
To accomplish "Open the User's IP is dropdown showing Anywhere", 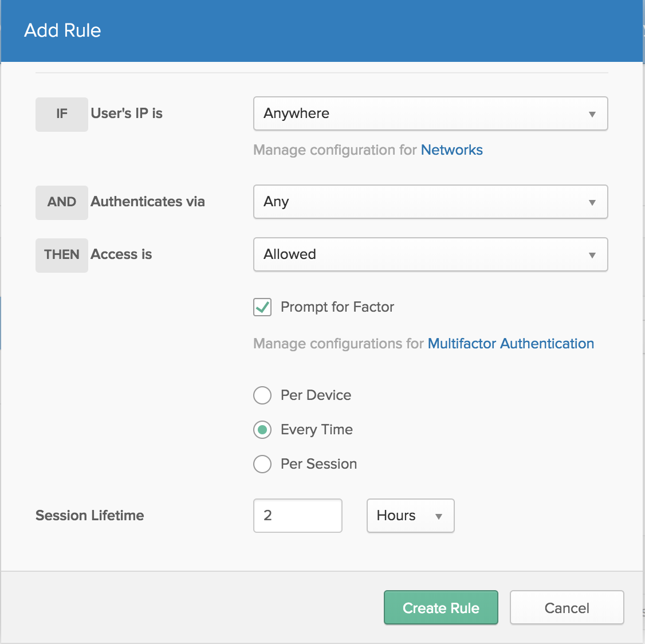I will [430, 113].
